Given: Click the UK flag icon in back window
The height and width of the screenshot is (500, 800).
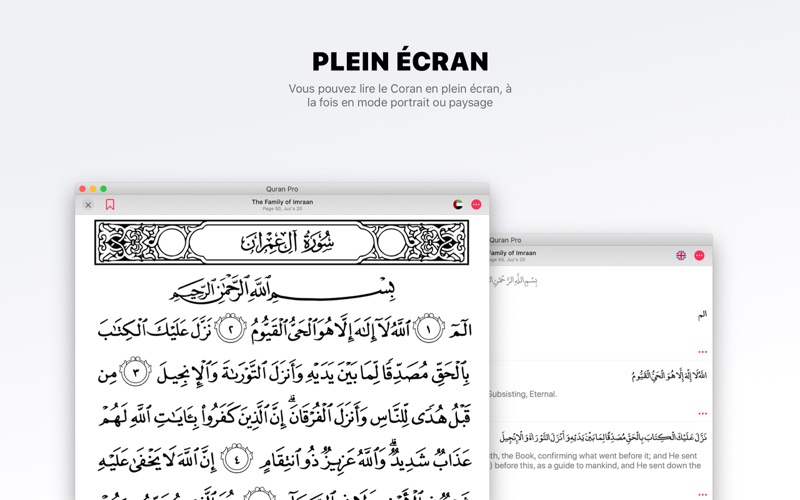Looking at the screenshot, I should (681, 255).
